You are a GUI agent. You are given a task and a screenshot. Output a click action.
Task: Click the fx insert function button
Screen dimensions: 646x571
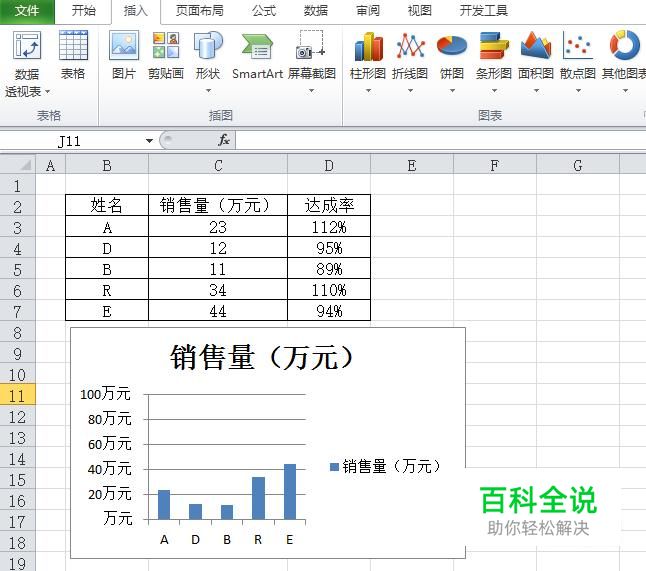(224, 140)
